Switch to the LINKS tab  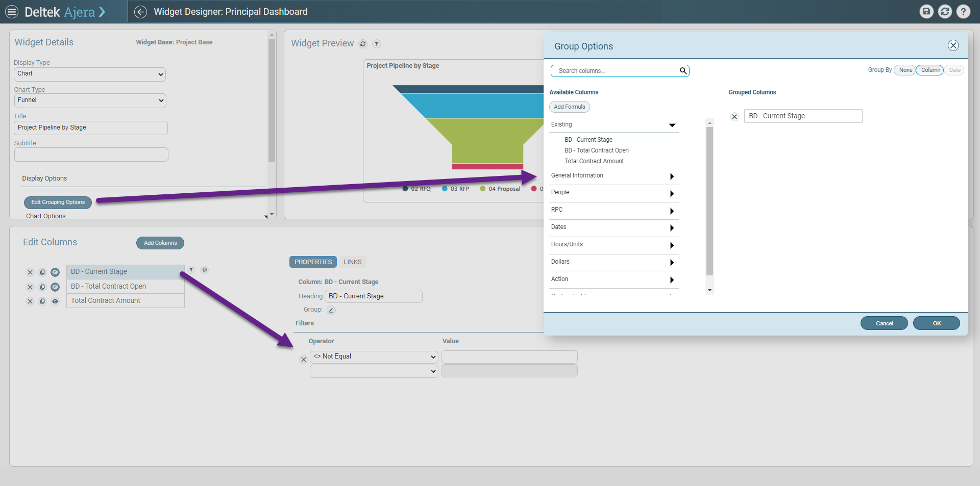352,262
